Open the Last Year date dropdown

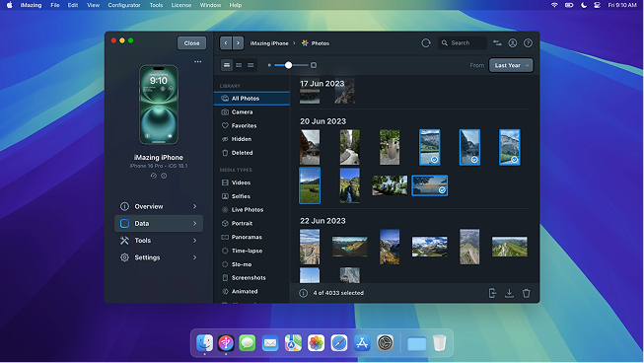click(511, 65)
